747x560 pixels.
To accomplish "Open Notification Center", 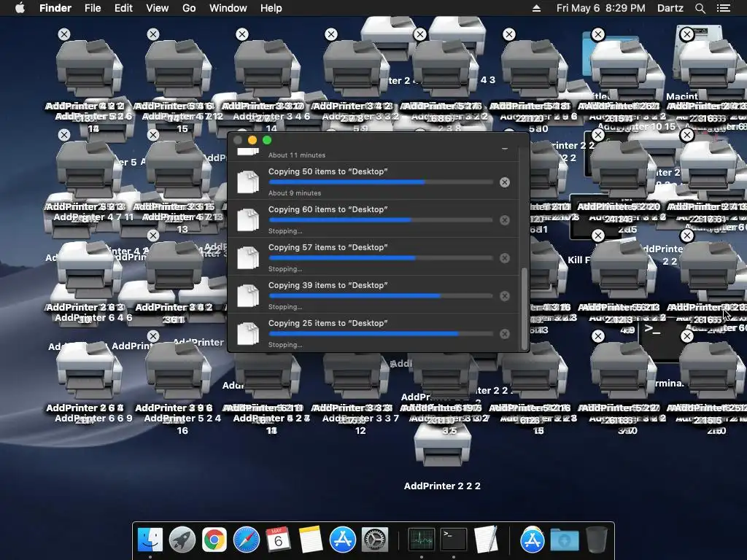I will [724, 8].
